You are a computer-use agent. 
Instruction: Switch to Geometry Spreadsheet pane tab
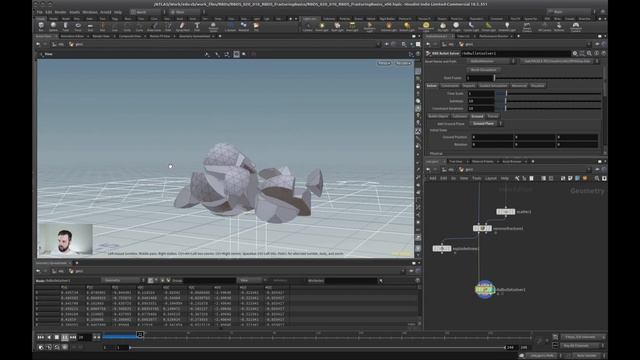click(x=194, y=36)
